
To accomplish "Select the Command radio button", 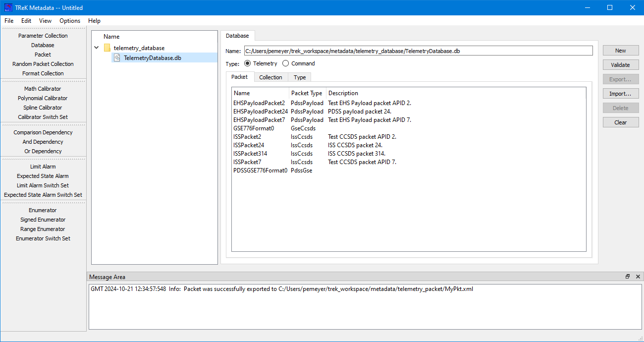I will tap(286, 63).
